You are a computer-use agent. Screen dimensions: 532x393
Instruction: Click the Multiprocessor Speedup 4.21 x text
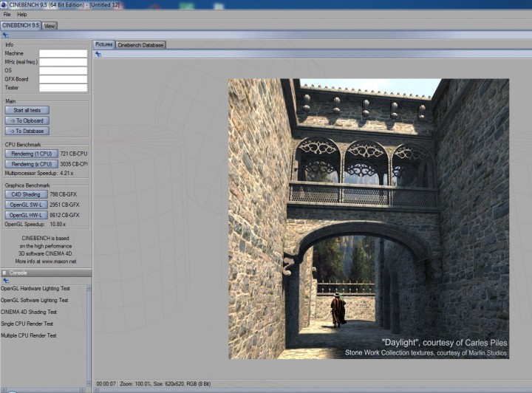[x=39, y=174]
